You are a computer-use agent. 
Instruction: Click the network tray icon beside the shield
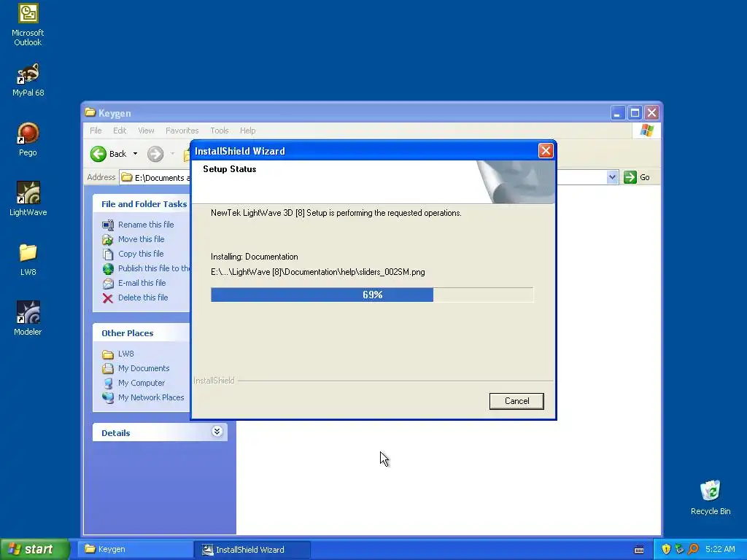tap(679, 549)
